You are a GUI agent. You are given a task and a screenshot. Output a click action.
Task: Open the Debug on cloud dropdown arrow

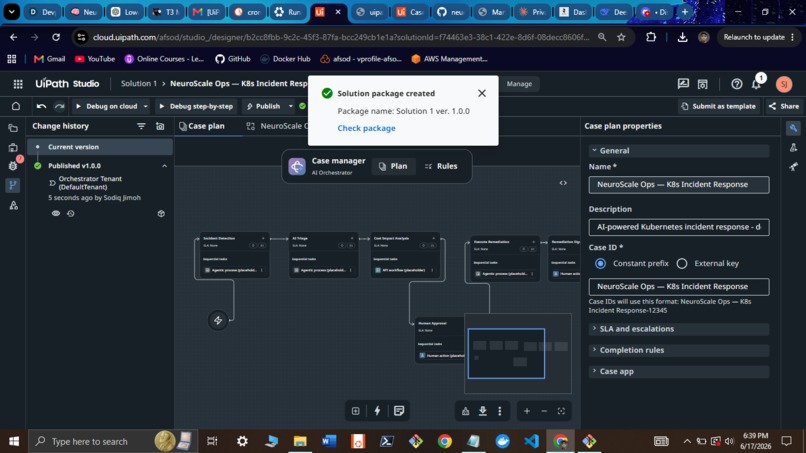[145, 106]
